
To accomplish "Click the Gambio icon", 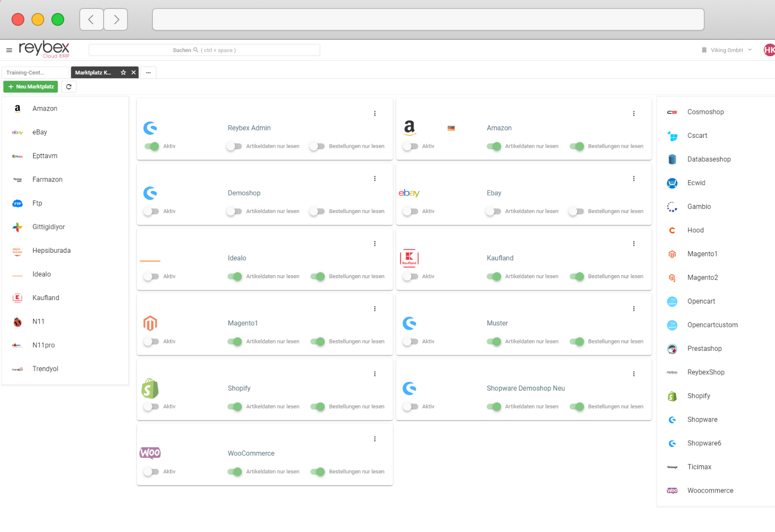I will (x=672, y=207).
